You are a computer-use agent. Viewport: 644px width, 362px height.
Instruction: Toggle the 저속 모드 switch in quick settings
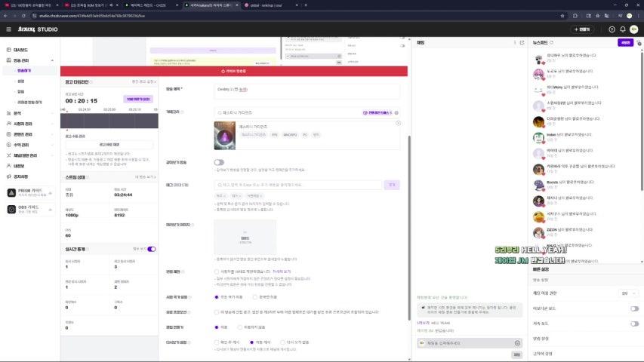[634, 324]
